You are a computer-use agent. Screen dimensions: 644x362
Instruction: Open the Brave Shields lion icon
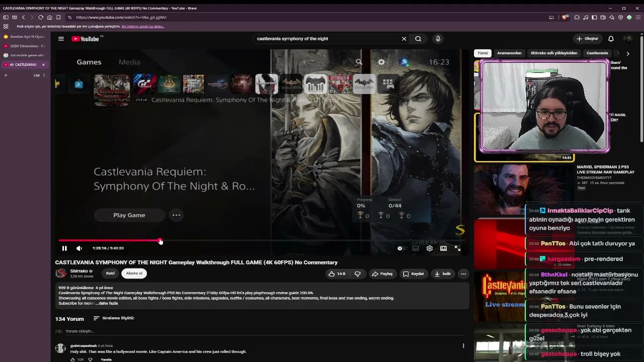565,17
